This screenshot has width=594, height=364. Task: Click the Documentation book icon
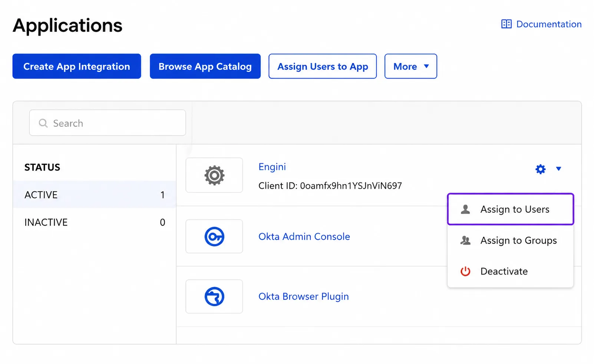(506, 24)
